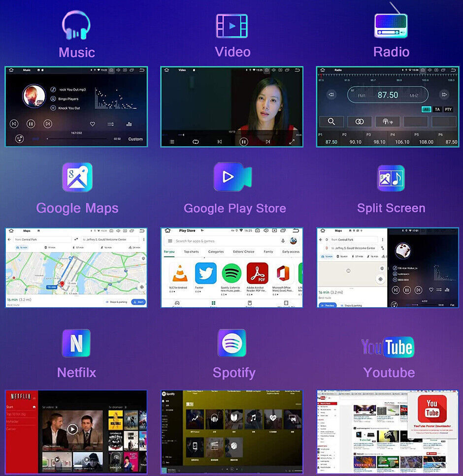Click the Music player progress slider
This screenshot has height=476, width=463.
coord(77,139)
